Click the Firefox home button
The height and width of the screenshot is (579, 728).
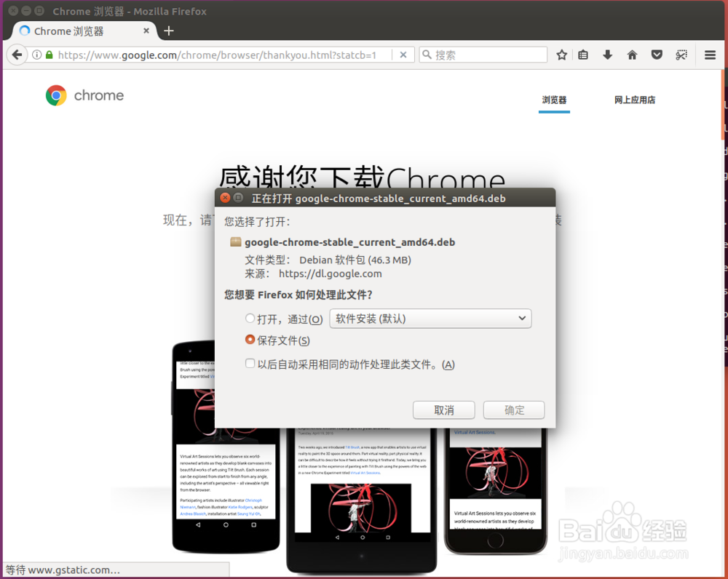(x=632, y=55)
